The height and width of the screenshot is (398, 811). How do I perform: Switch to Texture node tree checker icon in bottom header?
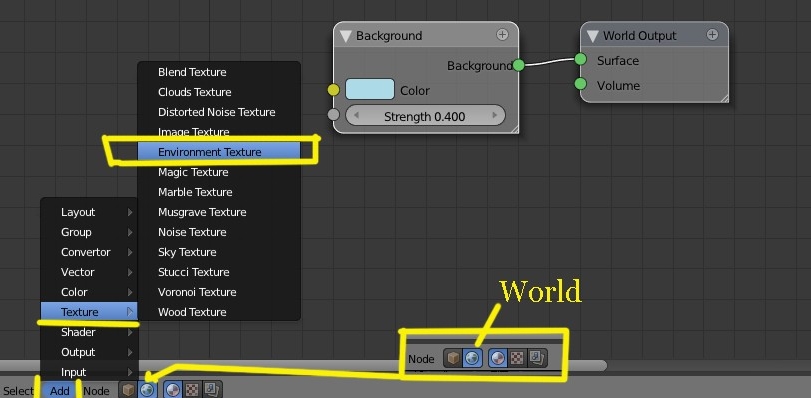pos(192,390)
